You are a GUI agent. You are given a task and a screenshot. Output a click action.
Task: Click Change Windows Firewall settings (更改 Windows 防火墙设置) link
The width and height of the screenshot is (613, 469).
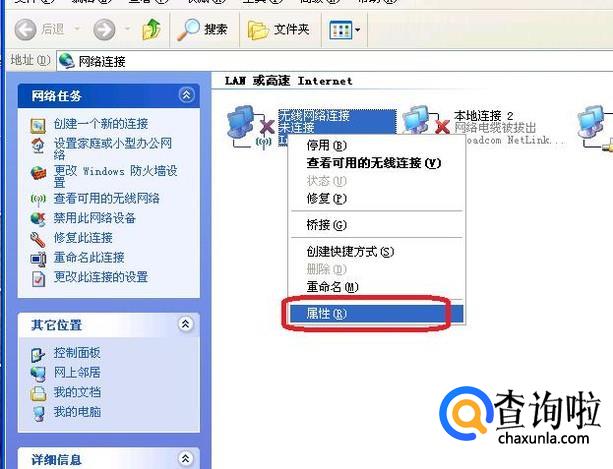pyautogui.click(x=115, y=176)
